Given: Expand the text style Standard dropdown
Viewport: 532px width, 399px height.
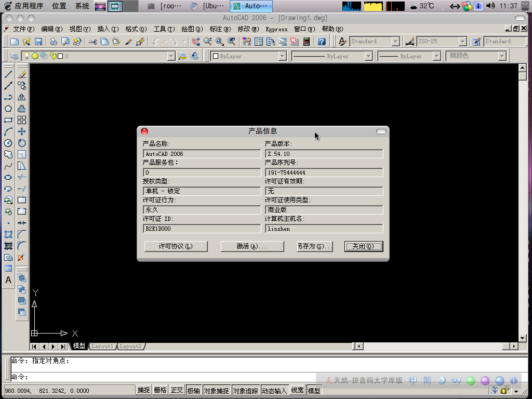Looking at the screenshot, I should 395,42.
